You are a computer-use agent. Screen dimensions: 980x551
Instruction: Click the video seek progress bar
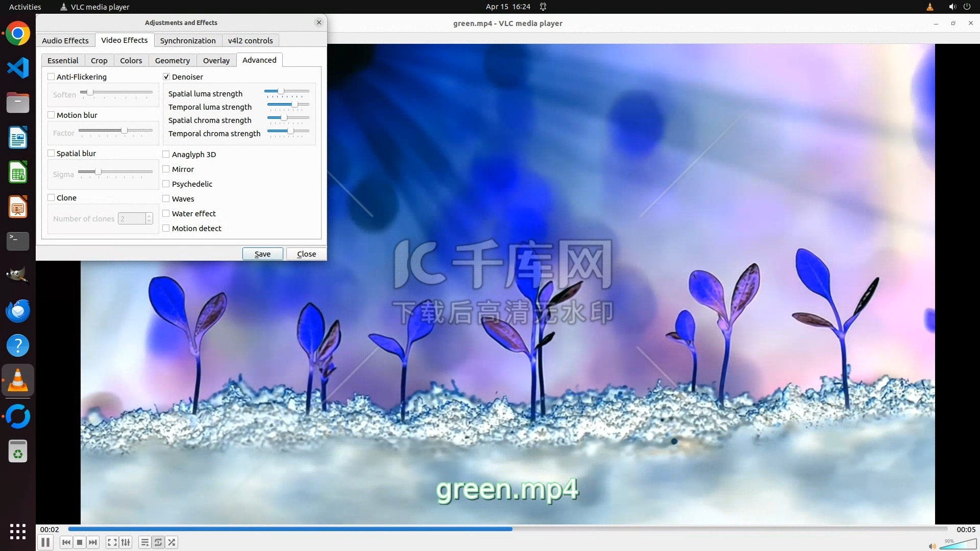point(507,529)
